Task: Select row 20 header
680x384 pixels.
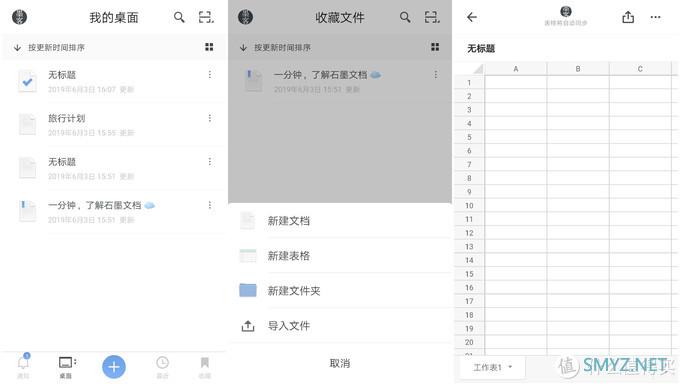Action: point(470,342)
